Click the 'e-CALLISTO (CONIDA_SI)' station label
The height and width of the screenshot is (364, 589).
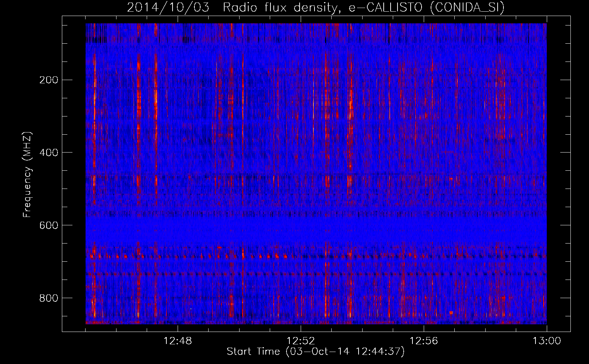pyautogui.click(x=427, y=8)
